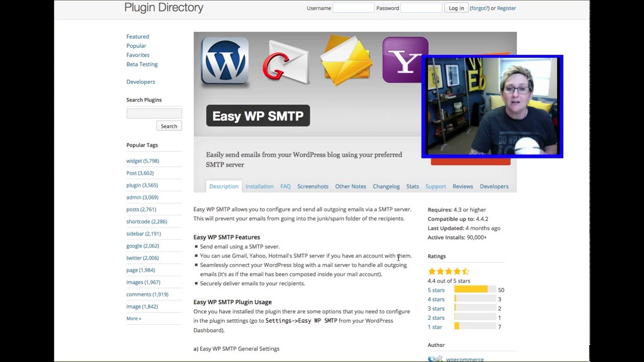Switch to the Reviews tab
Viewport: 644px width, 362px height.
coord(463,186)
